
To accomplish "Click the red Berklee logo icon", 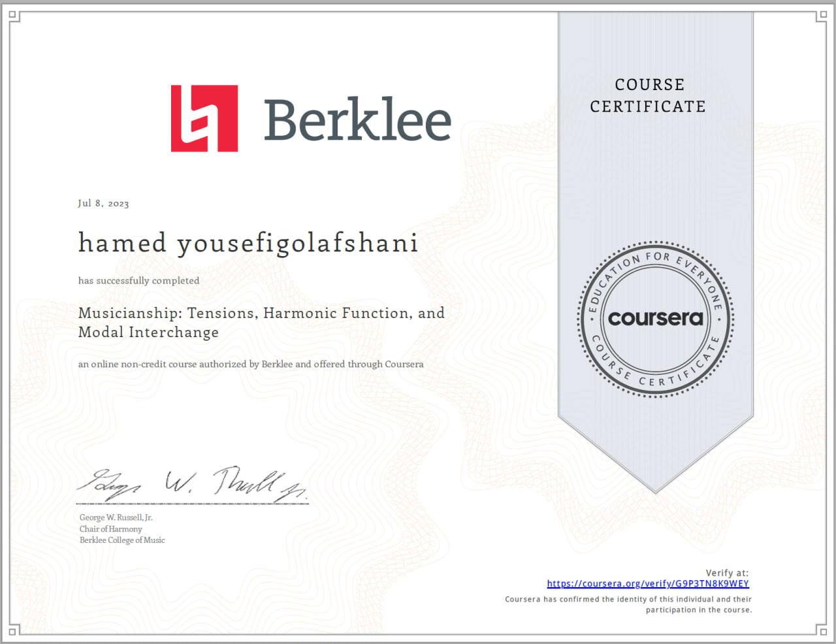I will (x=204, y=118).
